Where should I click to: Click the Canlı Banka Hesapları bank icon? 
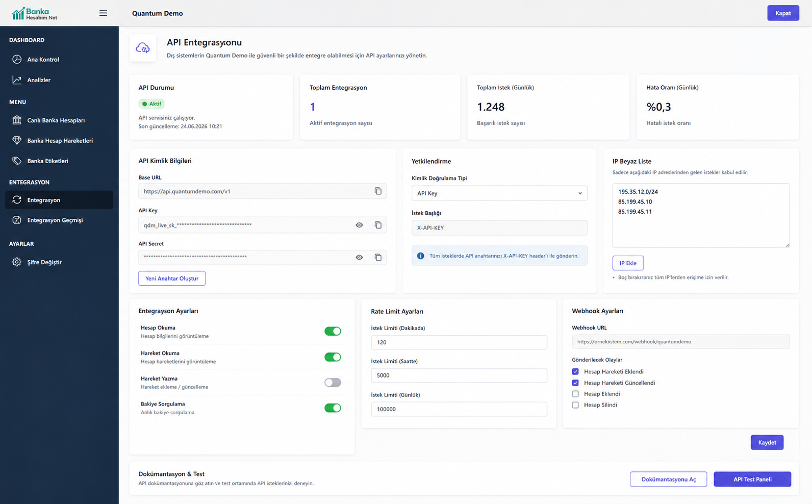(x=17, y=120)
